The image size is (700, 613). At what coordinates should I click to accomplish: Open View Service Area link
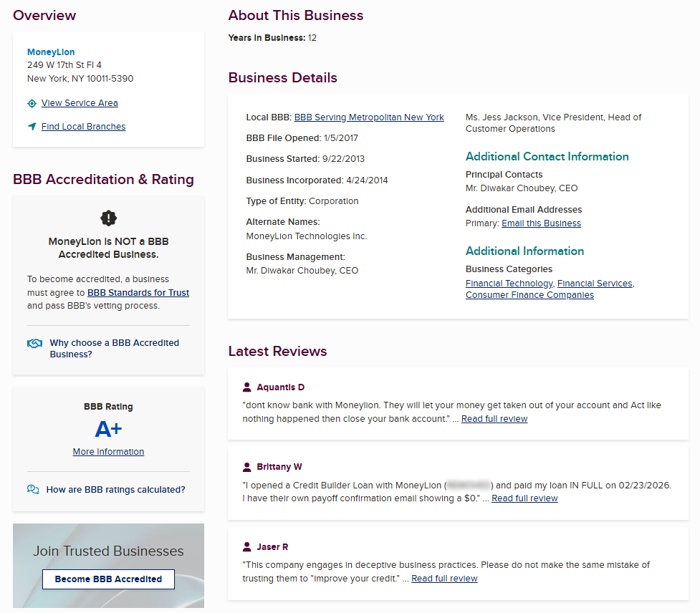pos(80,103)
